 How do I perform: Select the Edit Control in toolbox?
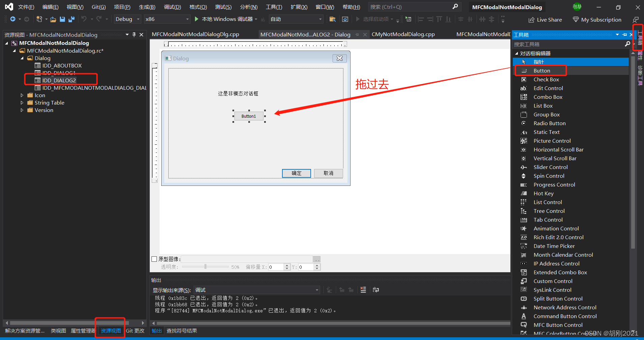570,88
